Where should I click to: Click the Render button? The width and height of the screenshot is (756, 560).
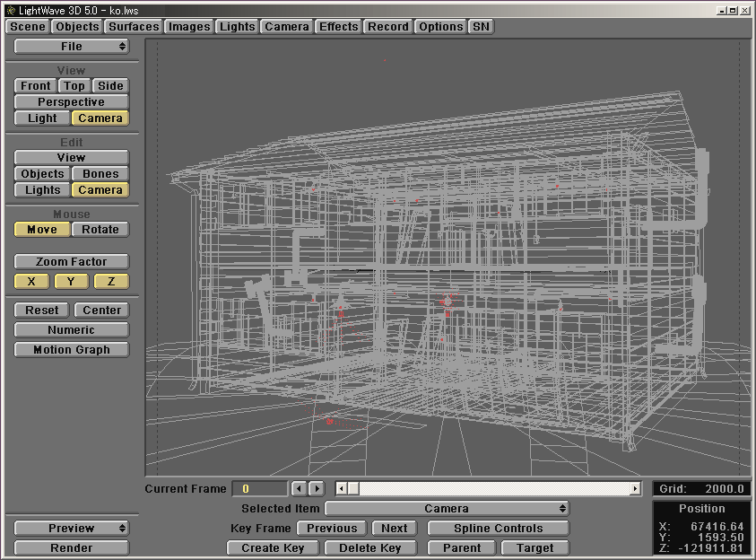[72, 548]
